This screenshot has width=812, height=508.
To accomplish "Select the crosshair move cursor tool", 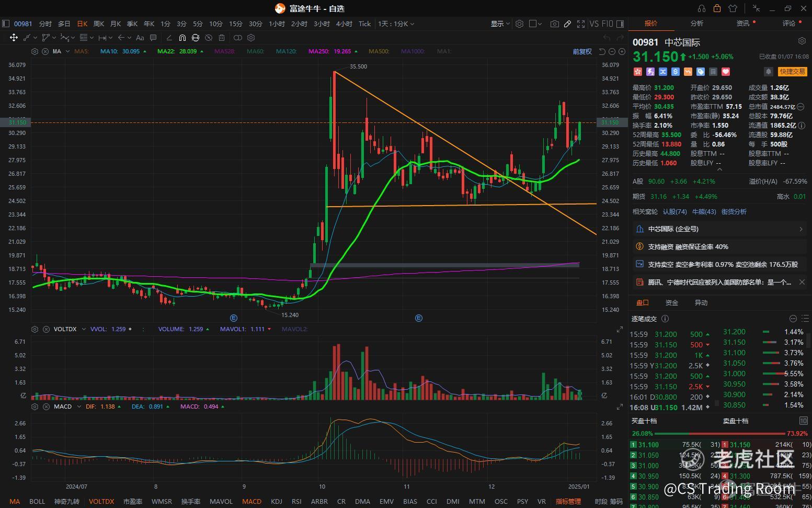I will [x=14, y=38].
